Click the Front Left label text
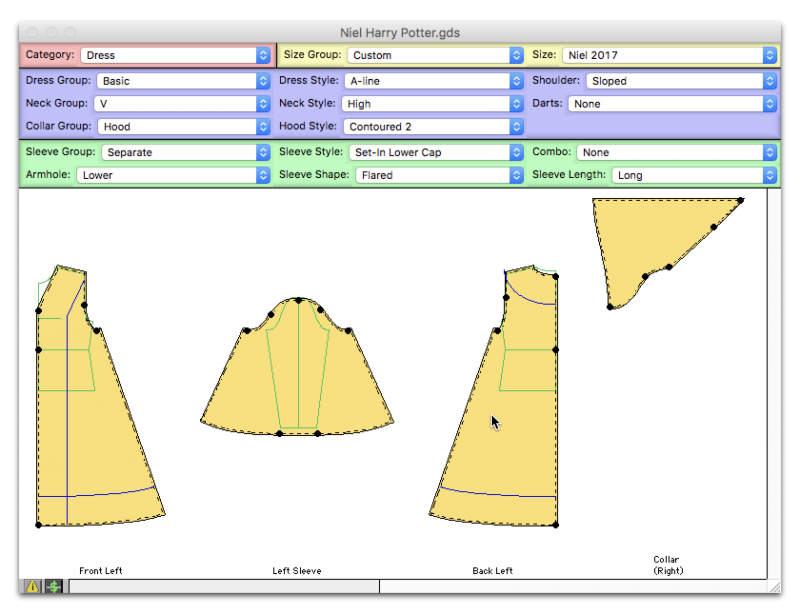Image resolution: width=800 pixels, height=615 pixels. point(101,571)
